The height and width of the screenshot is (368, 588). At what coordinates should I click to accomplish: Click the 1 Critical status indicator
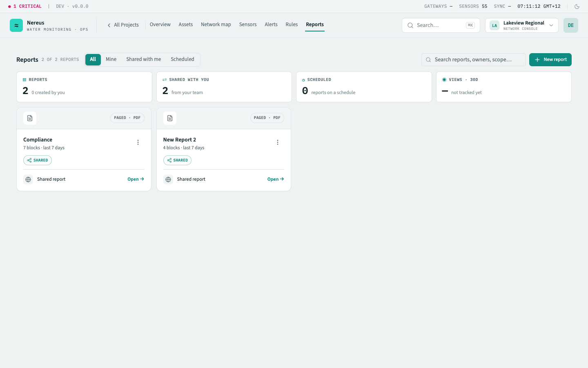pos(25,7)
